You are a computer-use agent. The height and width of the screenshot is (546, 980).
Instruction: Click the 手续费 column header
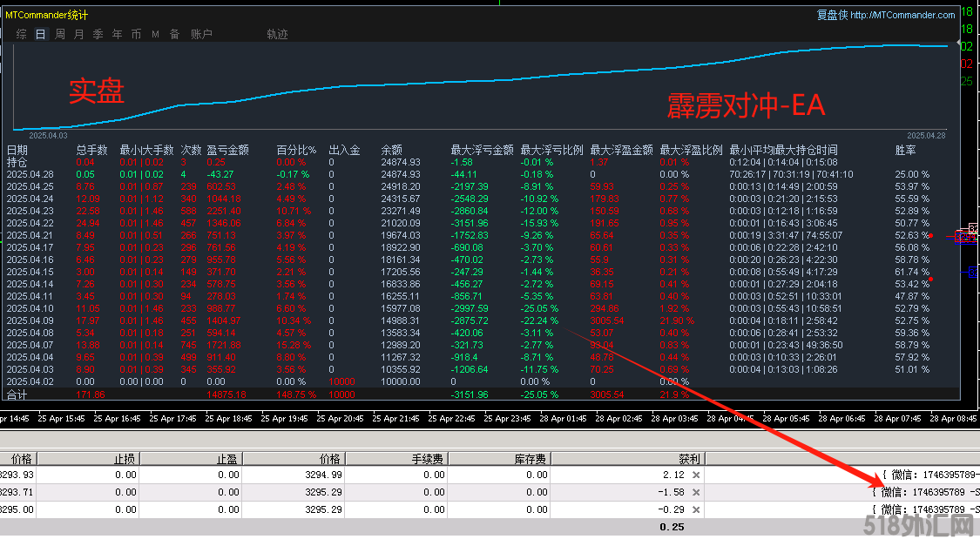tap(396, 459)
